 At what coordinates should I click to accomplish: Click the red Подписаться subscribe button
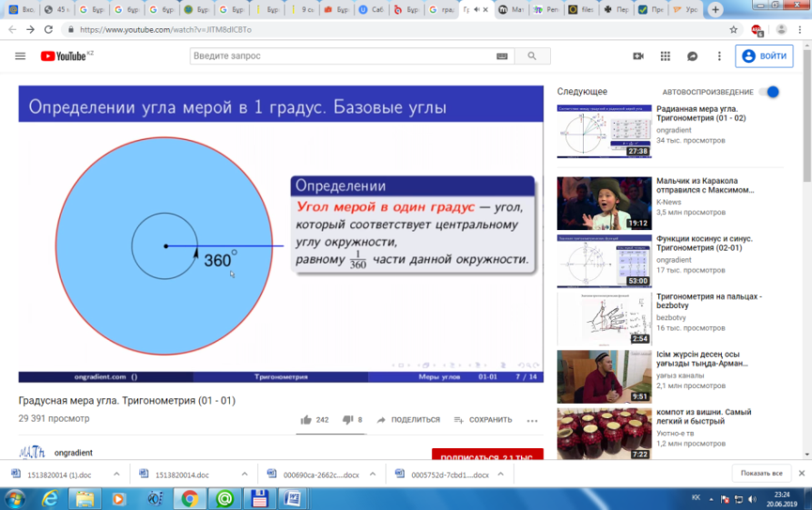click(x=487, y=454)
